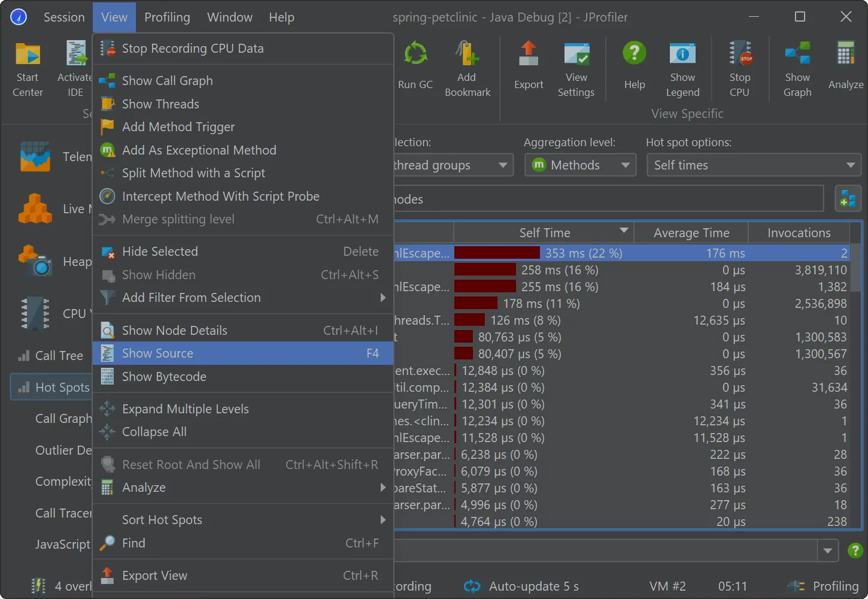Screen dimensions: 868x599
Task: Choose Show Threads from the View menu
Action: pyautogui.click(x=243, y=104)
